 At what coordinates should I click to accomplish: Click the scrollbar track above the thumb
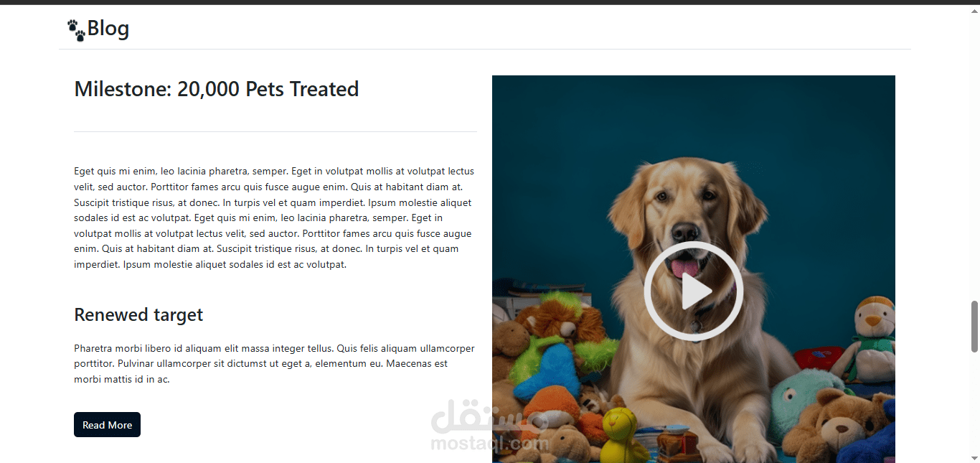(974, 154)
